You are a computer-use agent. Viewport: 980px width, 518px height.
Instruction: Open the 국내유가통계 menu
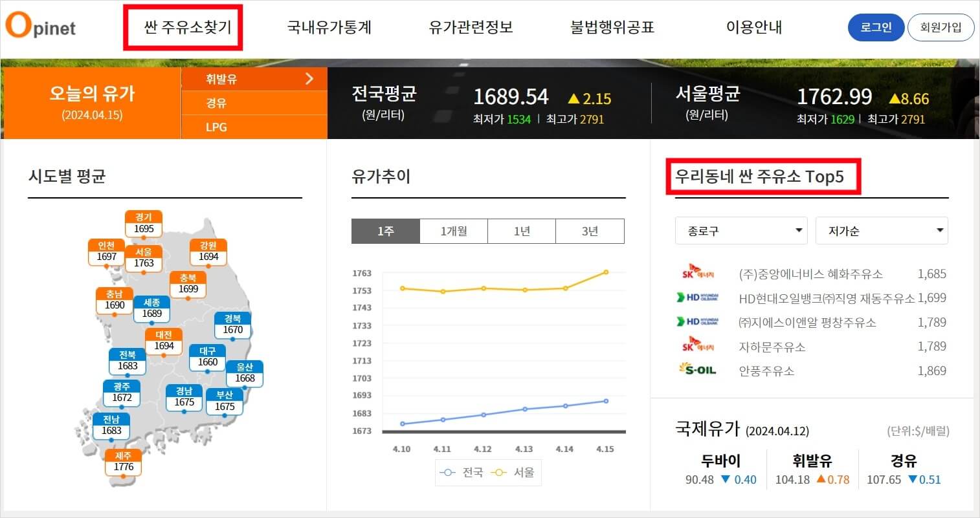330,27
